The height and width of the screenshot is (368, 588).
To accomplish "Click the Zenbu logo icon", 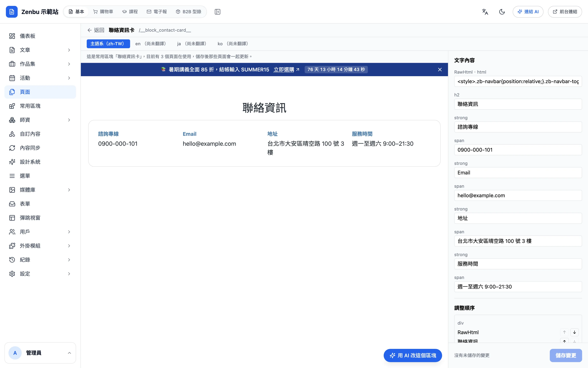I will point(12,12).
